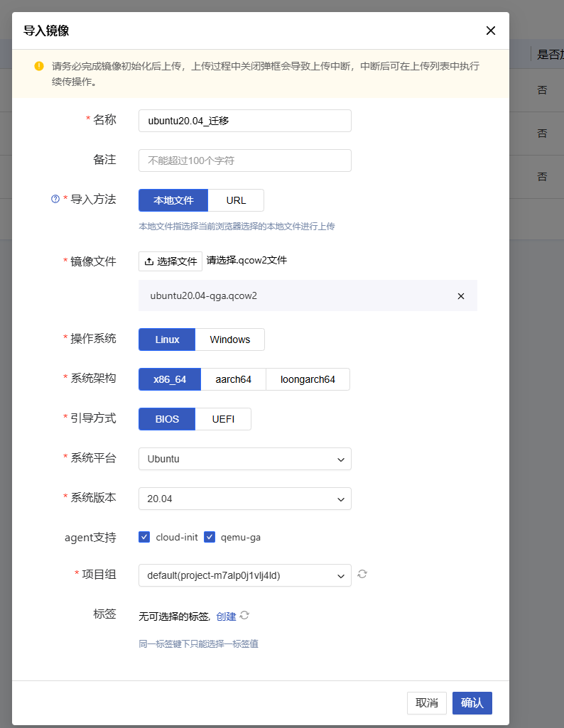Pick loongarch64 architecture option
This screenshot has width=564, height=728.
point(308,379)
